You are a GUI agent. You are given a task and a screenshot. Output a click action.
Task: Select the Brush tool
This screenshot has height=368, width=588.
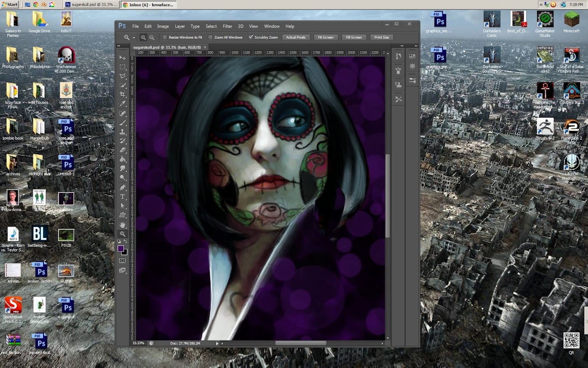[123, 122]
